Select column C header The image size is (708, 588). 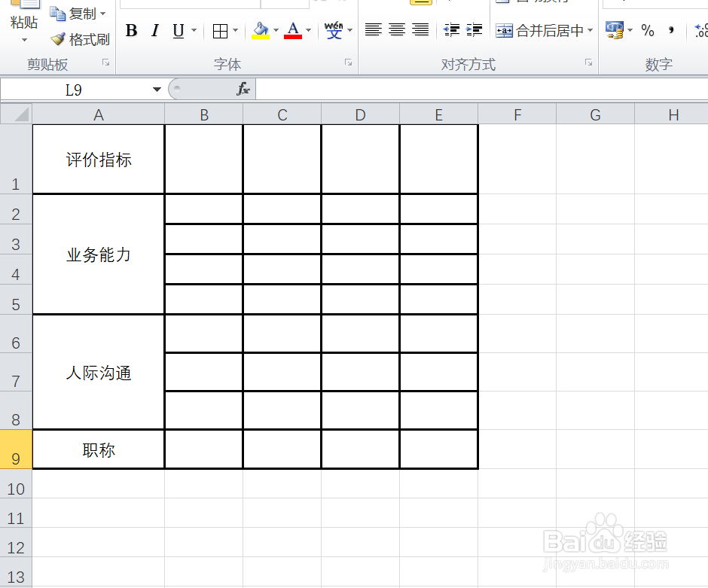tap(282, 114)
